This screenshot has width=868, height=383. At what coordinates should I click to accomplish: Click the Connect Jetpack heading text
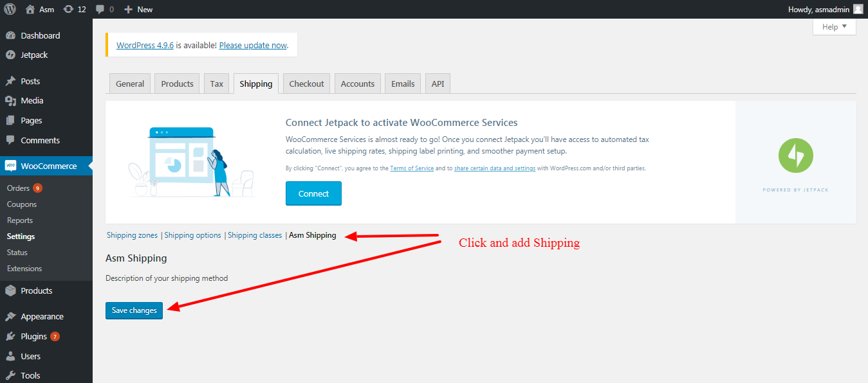click(402, 122)
